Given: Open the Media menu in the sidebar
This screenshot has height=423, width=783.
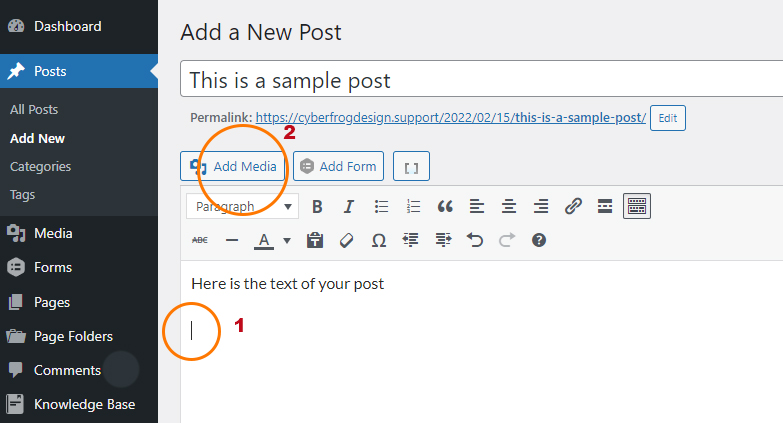Looking at the screenshot, I should 53,233.
